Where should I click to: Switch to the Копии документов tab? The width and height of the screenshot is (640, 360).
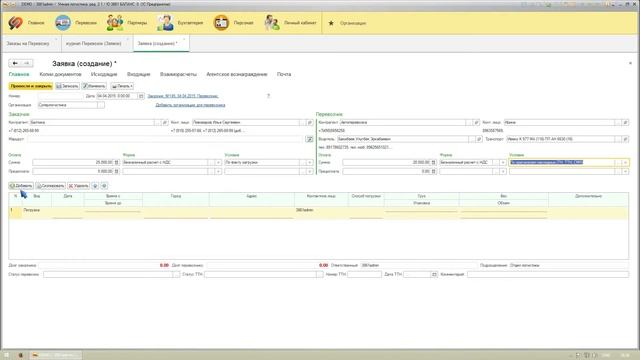tap(60, 74)
